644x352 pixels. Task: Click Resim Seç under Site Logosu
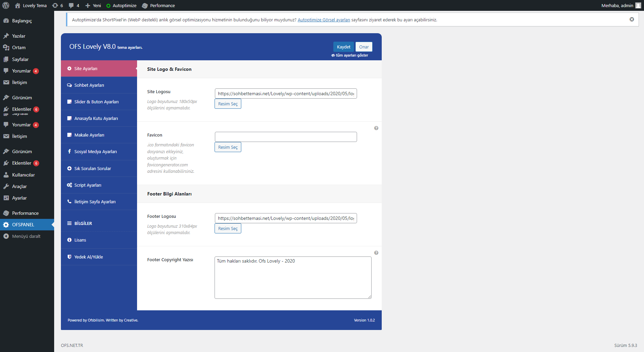[228, 104]
